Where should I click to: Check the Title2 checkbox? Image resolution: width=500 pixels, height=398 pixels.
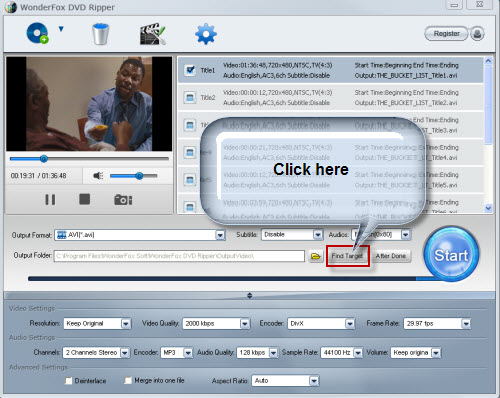[190, 98]
